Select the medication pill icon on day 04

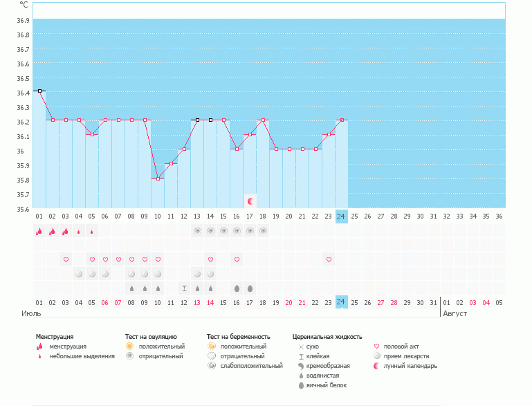(79, 274)
